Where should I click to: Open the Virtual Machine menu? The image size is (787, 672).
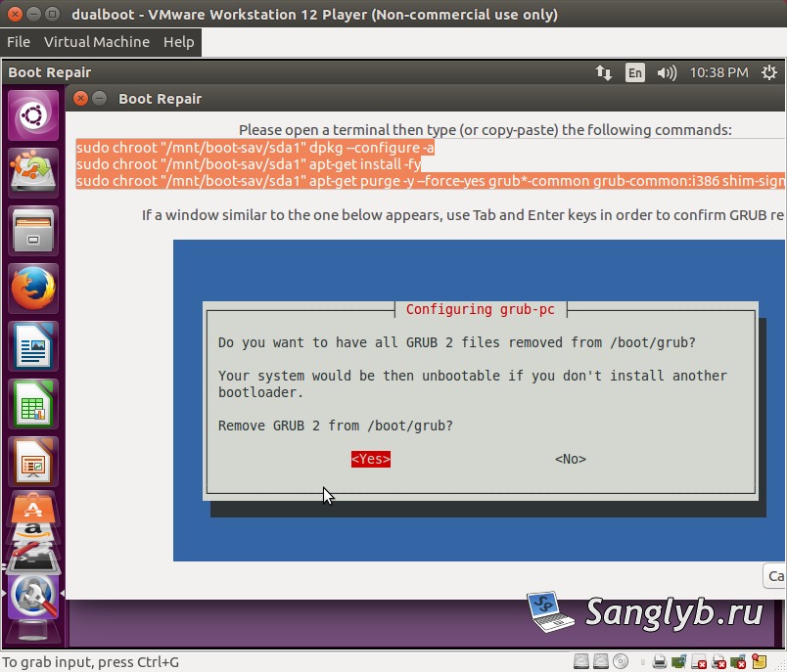pos(97,42)
